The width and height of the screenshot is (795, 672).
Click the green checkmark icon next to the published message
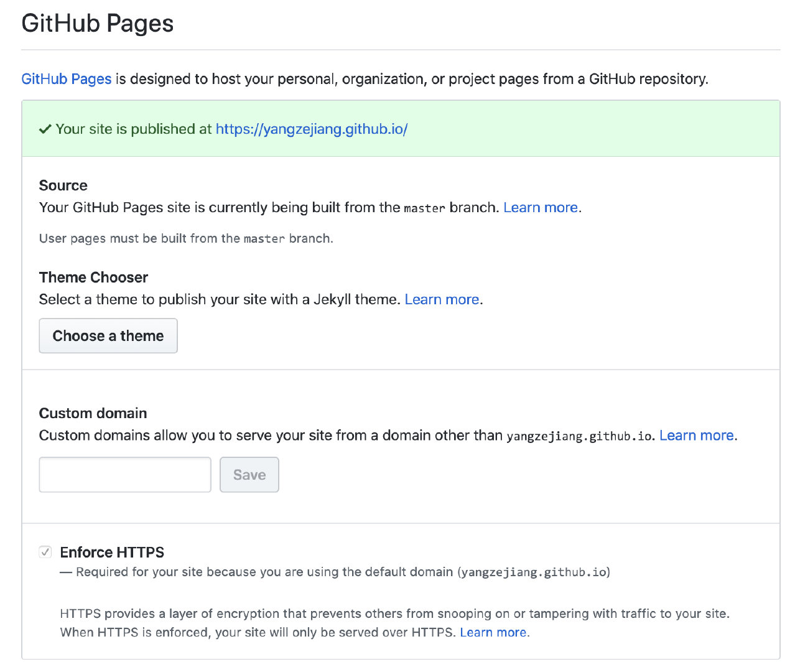[45, 129]
